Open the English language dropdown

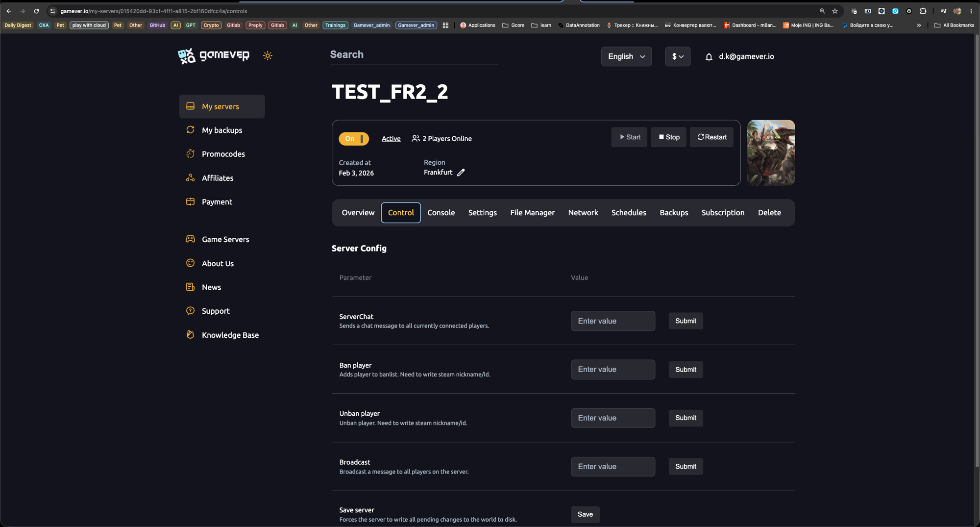(x=626, y=56)
